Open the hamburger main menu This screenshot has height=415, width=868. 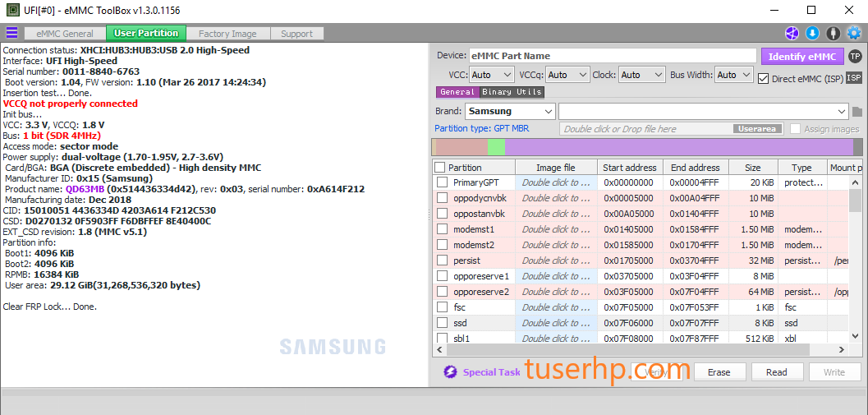pos(11,33)
